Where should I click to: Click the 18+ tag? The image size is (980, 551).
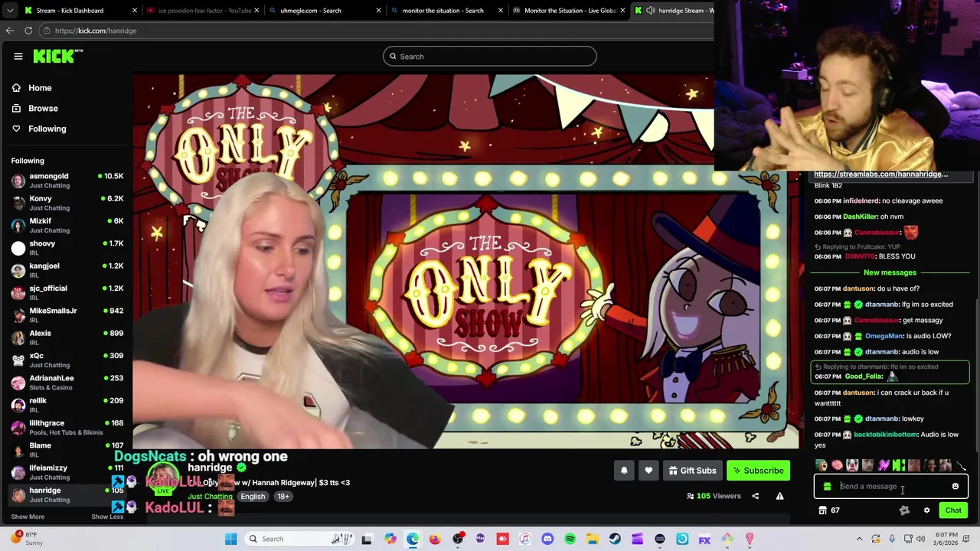point(283,496)
